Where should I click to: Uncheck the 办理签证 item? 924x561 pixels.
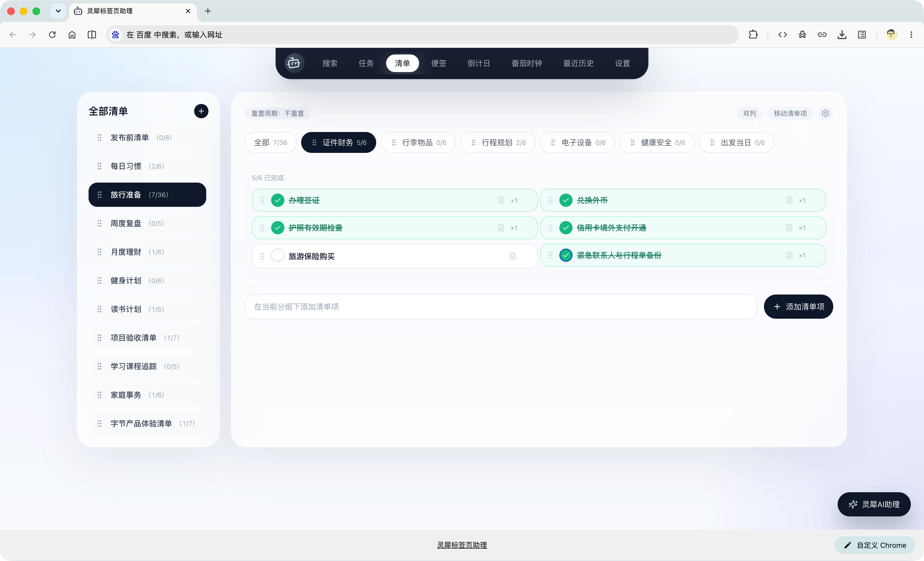click(x=277, y=200)
